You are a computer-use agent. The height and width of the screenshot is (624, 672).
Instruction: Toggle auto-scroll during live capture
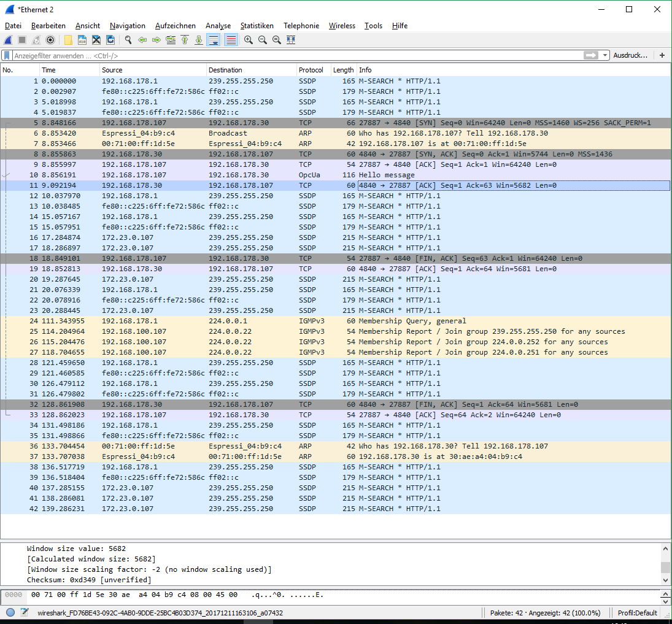(x=212, y=40)
